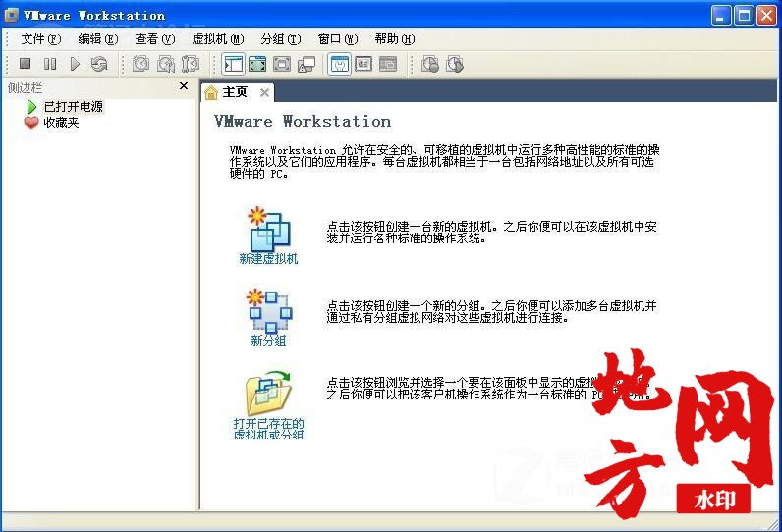The image size is (782, 532).
Task: Open the 分组(T) menu
Action: coord(281,39)
